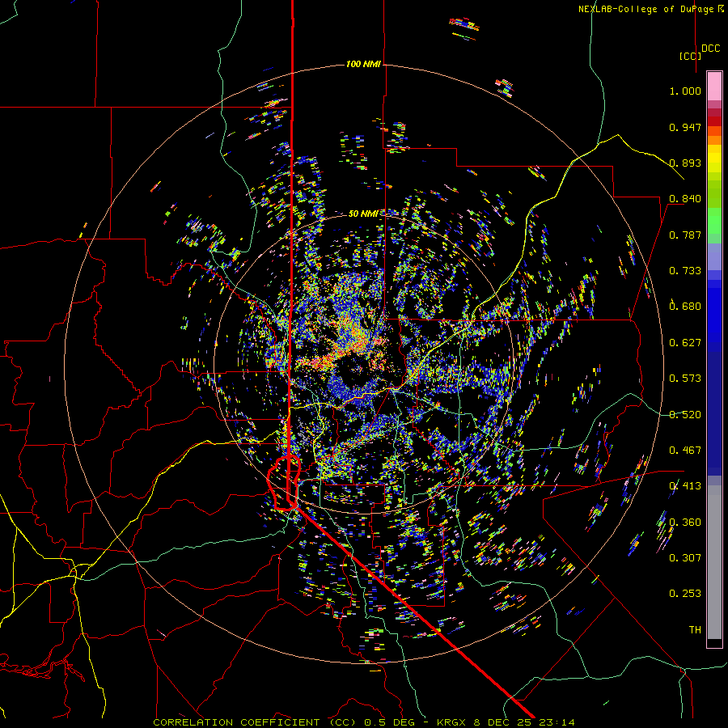728x728 pixels.
Task: Click the 0.253 scale value
Action: coord(685,594)
